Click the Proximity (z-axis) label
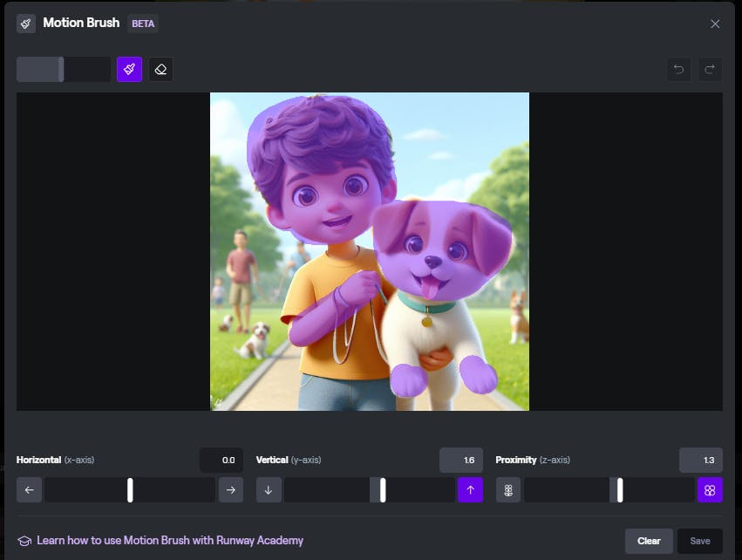 [x=533, y=460]
